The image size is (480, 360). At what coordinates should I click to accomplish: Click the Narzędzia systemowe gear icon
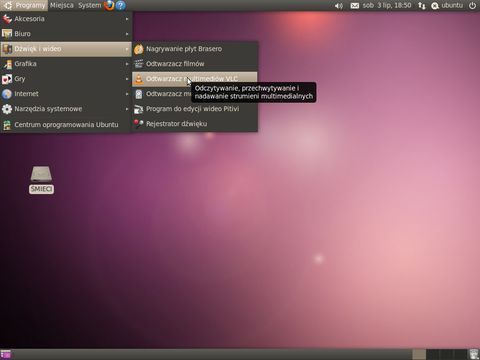pyautogui.click(x=7, y=109)
